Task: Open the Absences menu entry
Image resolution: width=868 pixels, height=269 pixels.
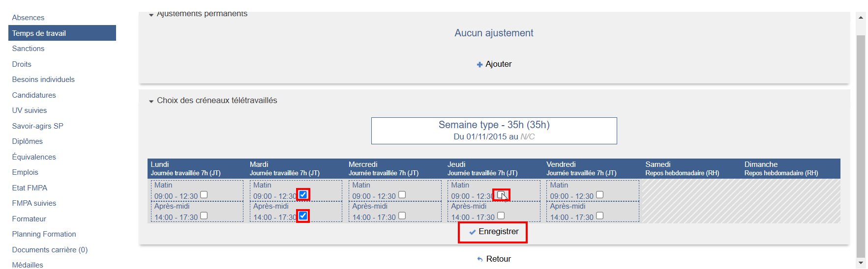Action: click(28, 18)
